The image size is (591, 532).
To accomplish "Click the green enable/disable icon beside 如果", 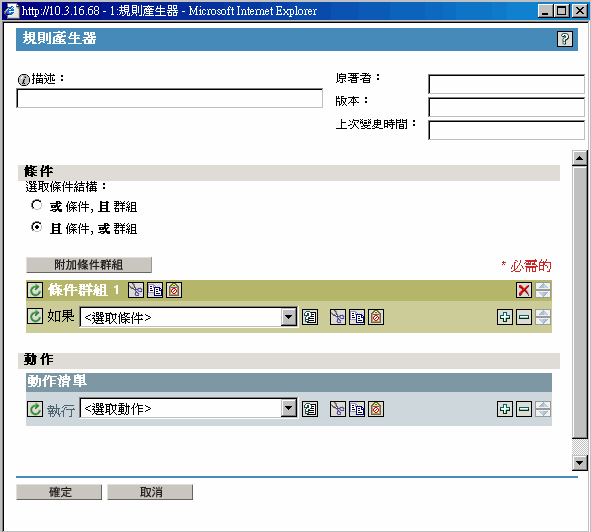I will 35,316.
